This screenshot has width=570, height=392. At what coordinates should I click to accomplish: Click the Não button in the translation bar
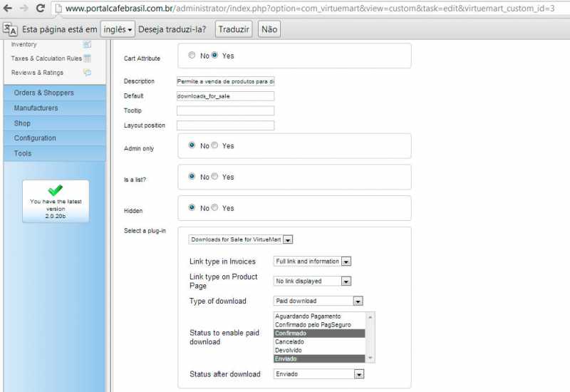coord(269,29)
